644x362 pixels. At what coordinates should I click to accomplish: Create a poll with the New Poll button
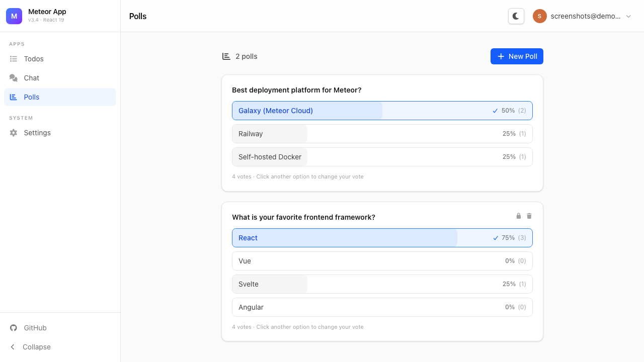[x=517, y=56]
